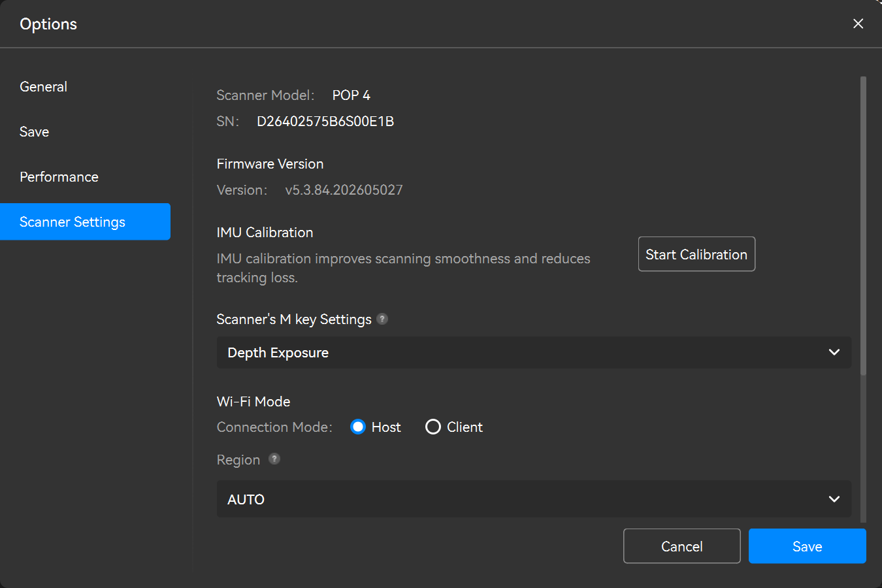Show help tooltip for Wi-Fi Region
Screen dimensions: 882x588
pyautogui.click(x=274, y=459)
